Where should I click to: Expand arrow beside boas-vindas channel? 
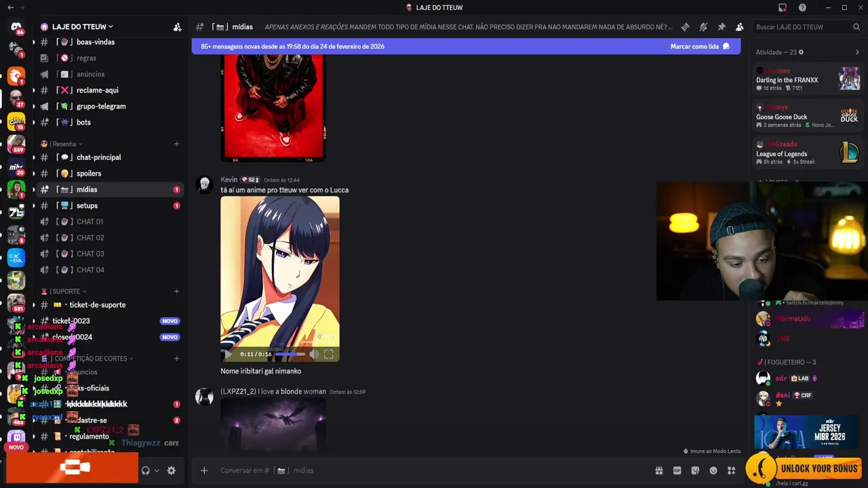tap(34, 42)
